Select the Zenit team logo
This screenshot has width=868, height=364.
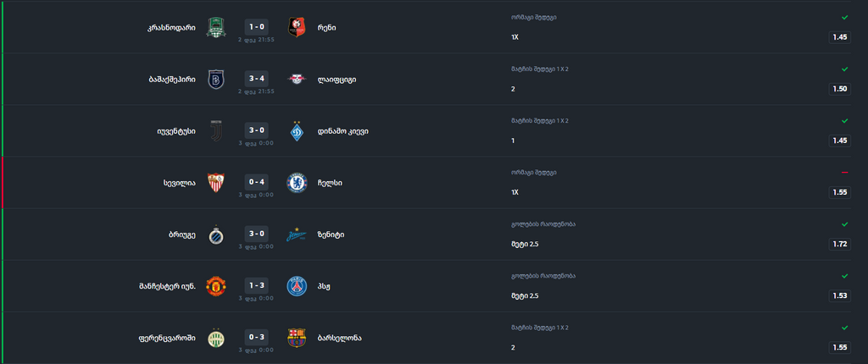pyautogui.click(x=297, y=234)
